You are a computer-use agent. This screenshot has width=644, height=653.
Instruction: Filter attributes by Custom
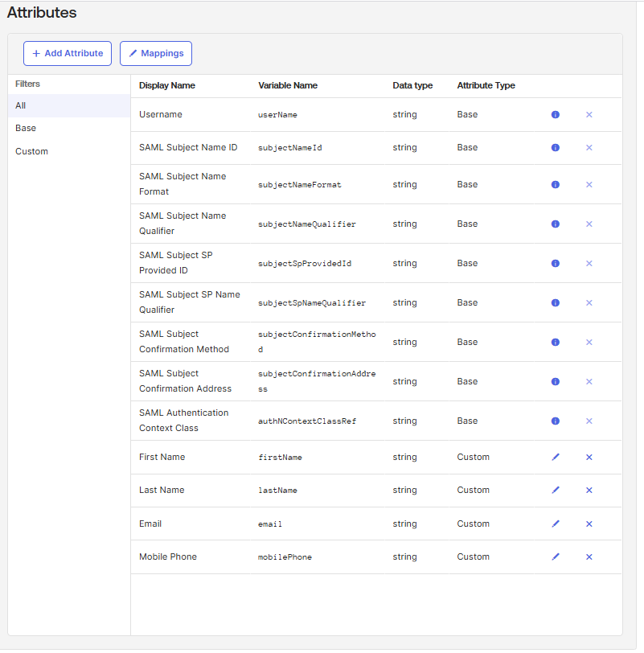point(69,151)
